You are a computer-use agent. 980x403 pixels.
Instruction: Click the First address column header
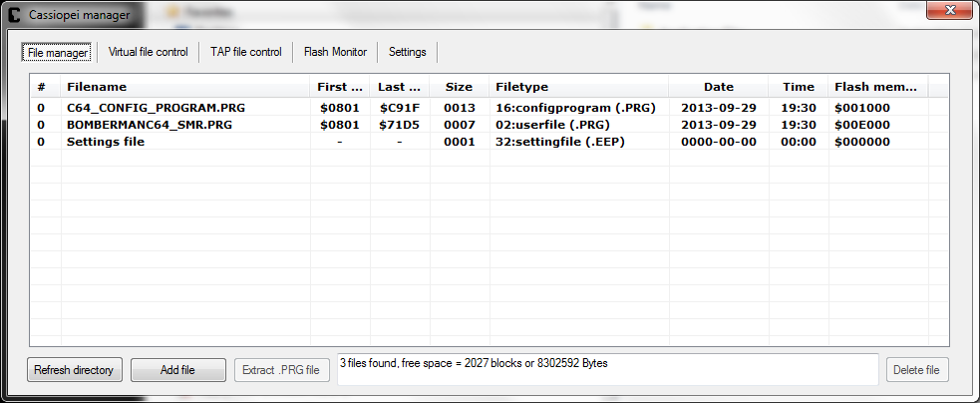[x=339, y=87]
